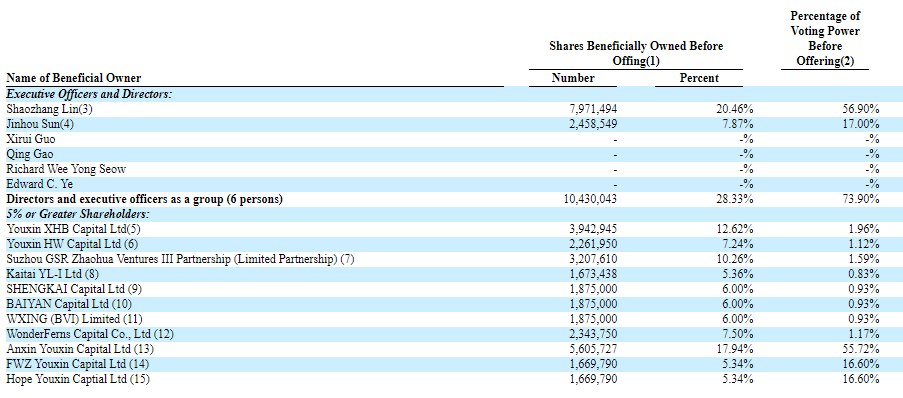Click the 10.26% percent value
The height and width of the screenshot is (398, 903).
coord(734,259)
